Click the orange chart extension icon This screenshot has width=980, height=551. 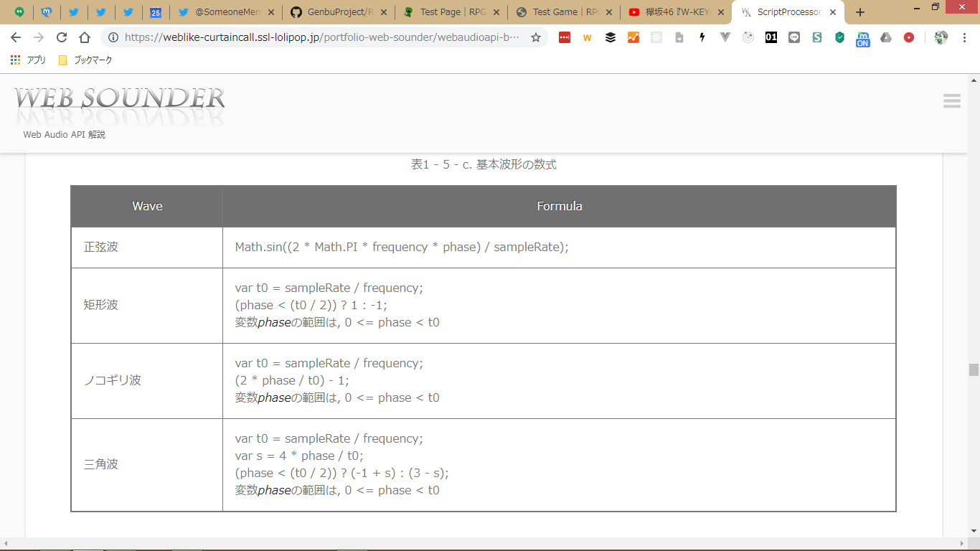[633, 37]
